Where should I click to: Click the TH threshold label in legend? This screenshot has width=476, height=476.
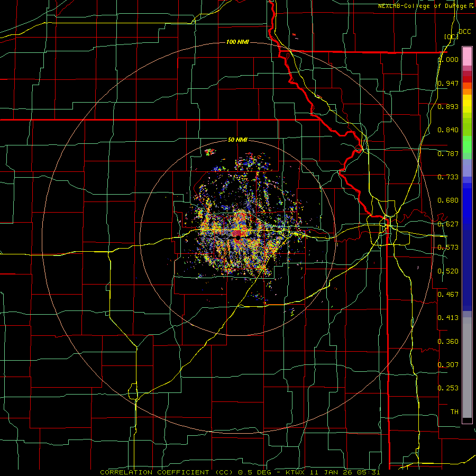point(454,411)
